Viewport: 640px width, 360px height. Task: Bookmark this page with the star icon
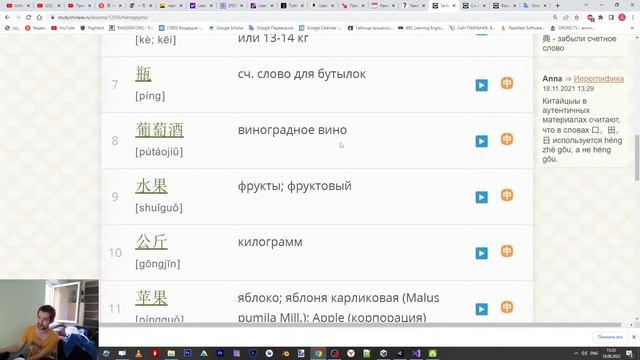pyautogui.click(x=576, y=18)
